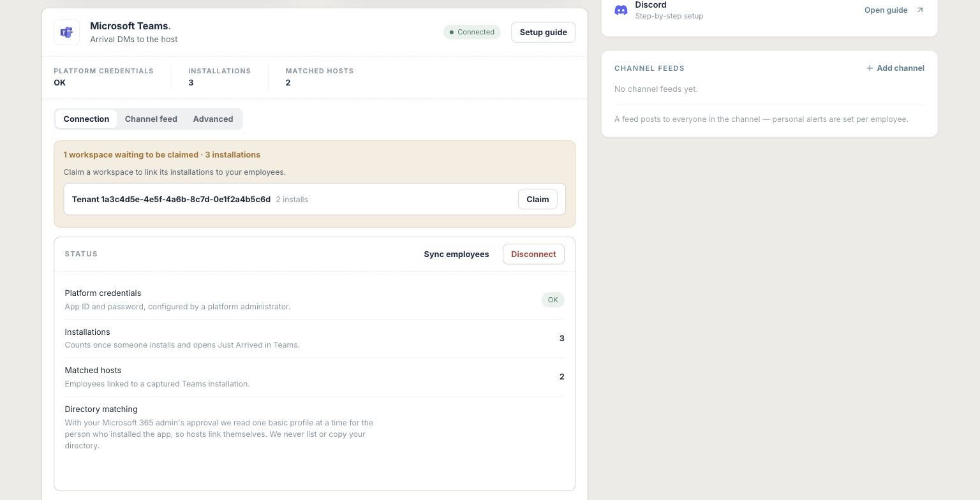Click the arrow icon beside Open guide
Image resolution: width=980 pixels, height=500 pixels.
pyautogui.click(x=919, y=10)
